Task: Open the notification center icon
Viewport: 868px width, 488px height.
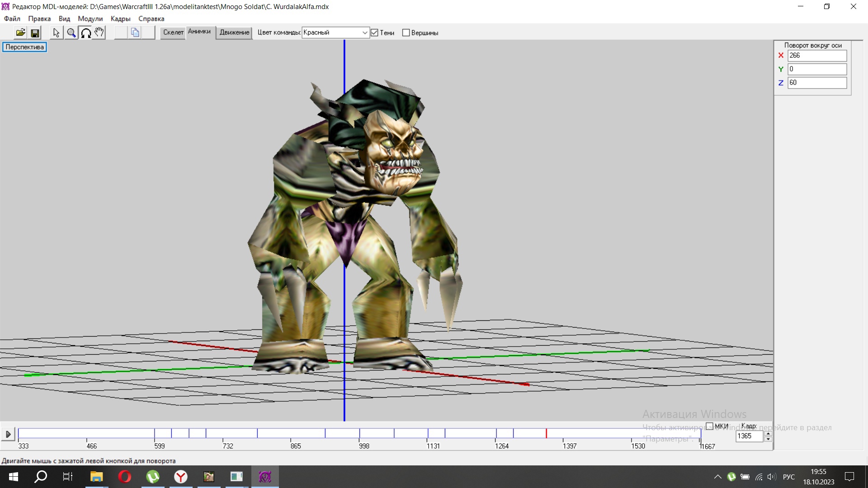Action: click(849, 477)
